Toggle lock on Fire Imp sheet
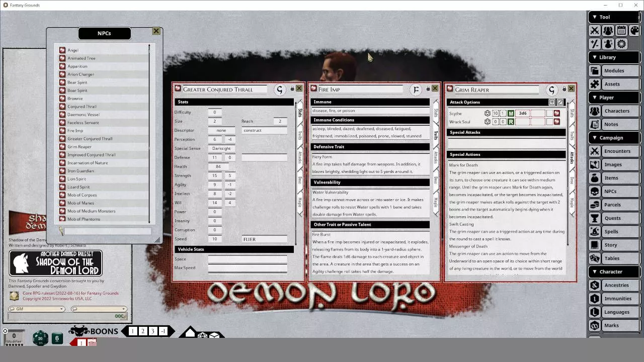The image size is (644, 362). click(x=428, y=89)
